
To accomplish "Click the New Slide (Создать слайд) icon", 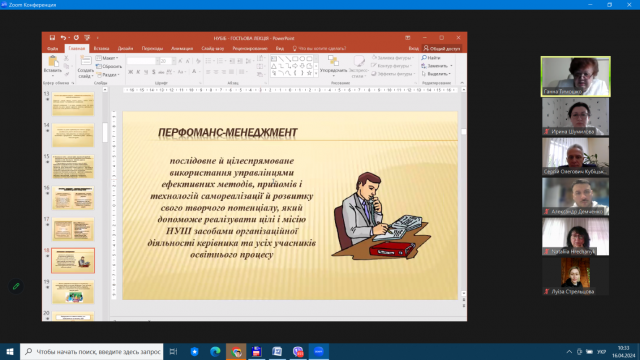I will [86, 61].
